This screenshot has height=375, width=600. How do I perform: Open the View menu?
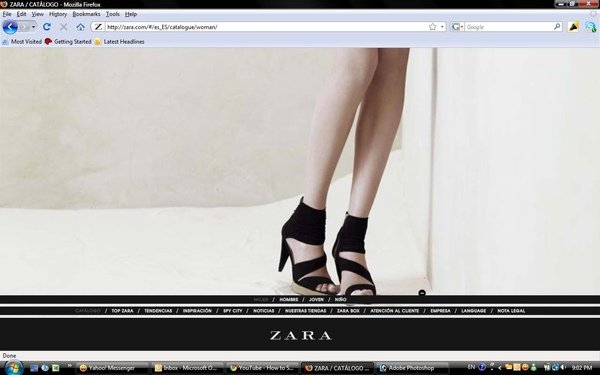(38, 14)
